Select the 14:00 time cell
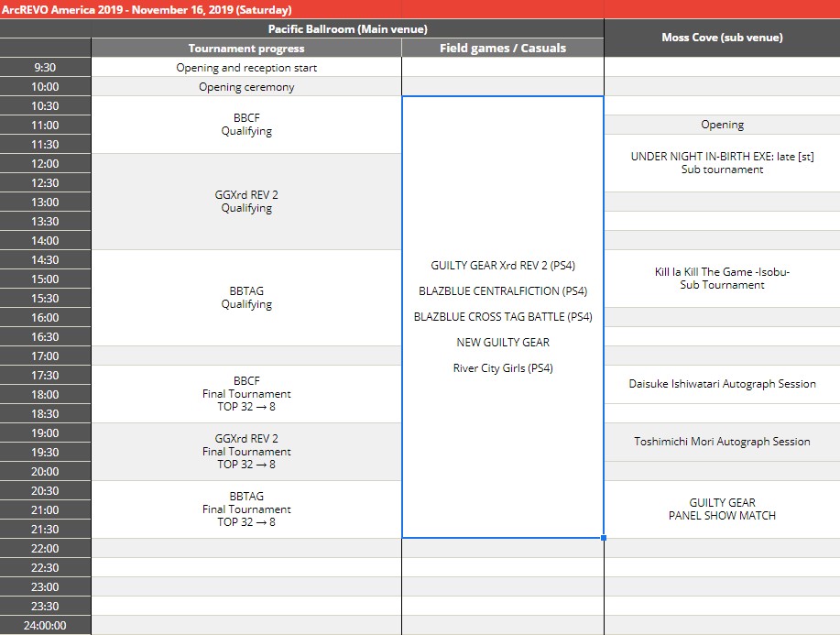840x635 pixels. (x=45, y=241)
